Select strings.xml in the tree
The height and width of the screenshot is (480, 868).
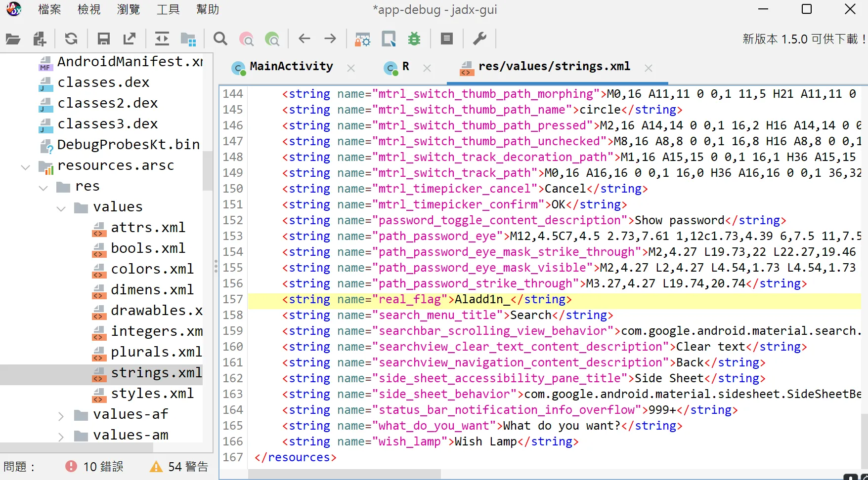[x=147, y=373]
